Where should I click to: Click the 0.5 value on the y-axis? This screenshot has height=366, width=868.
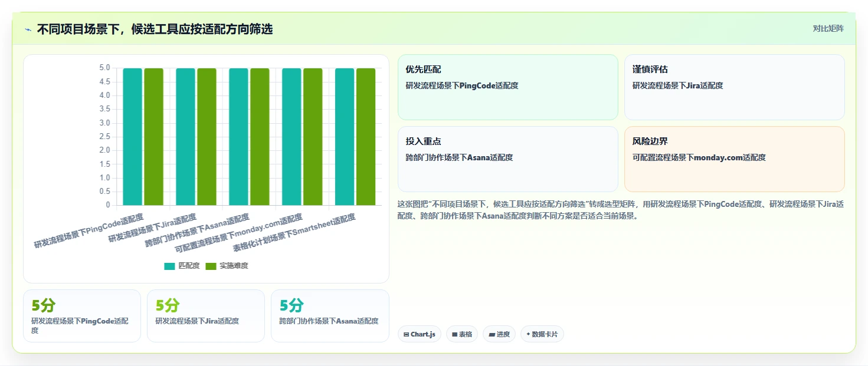(104, 192)
